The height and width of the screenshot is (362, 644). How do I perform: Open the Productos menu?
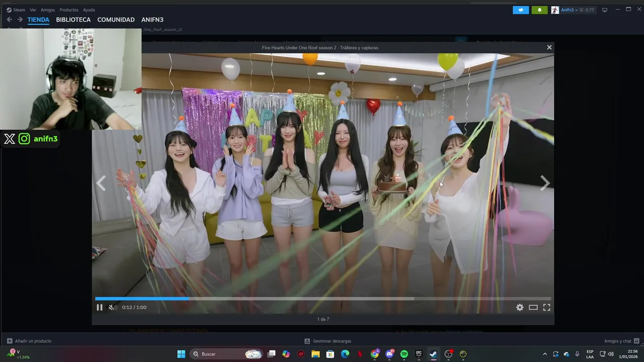point(69,10)
